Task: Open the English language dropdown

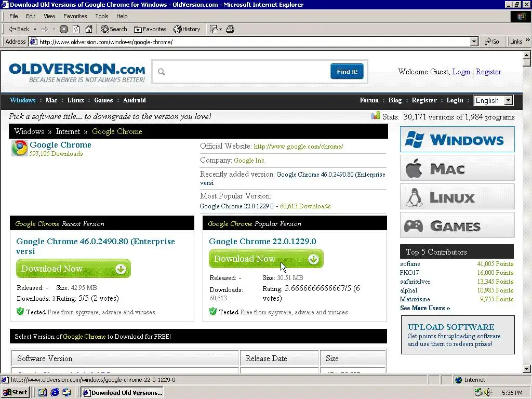Action: pos(494,100)
